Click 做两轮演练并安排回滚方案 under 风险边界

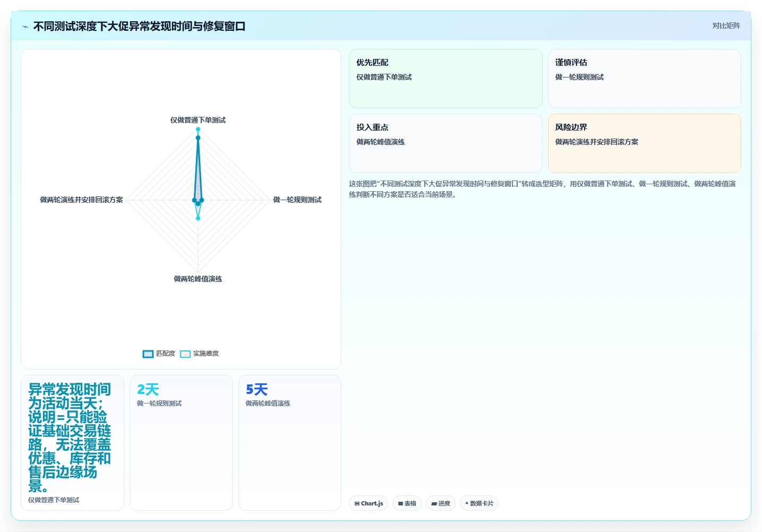point(597,142)
